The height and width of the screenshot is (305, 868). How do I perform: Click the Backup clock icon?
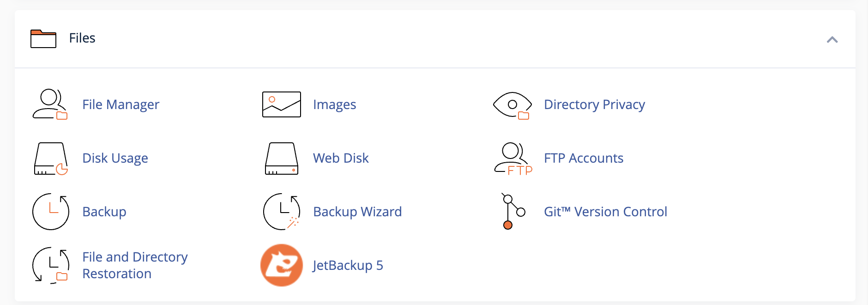(x=50, y=212)
